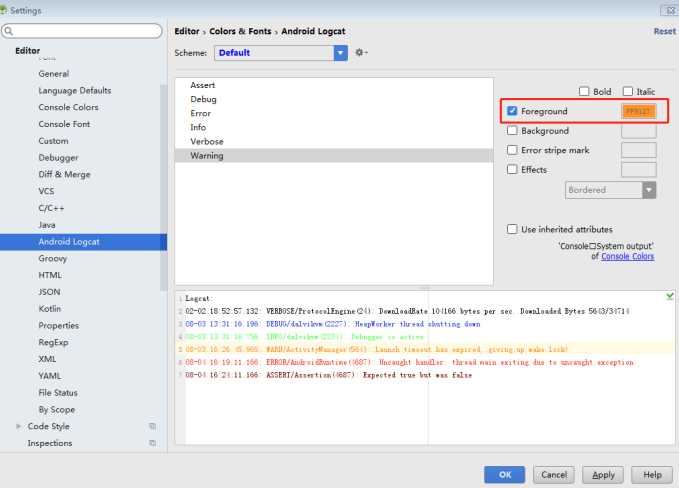Open the Bordered effects dropdown

610,190
